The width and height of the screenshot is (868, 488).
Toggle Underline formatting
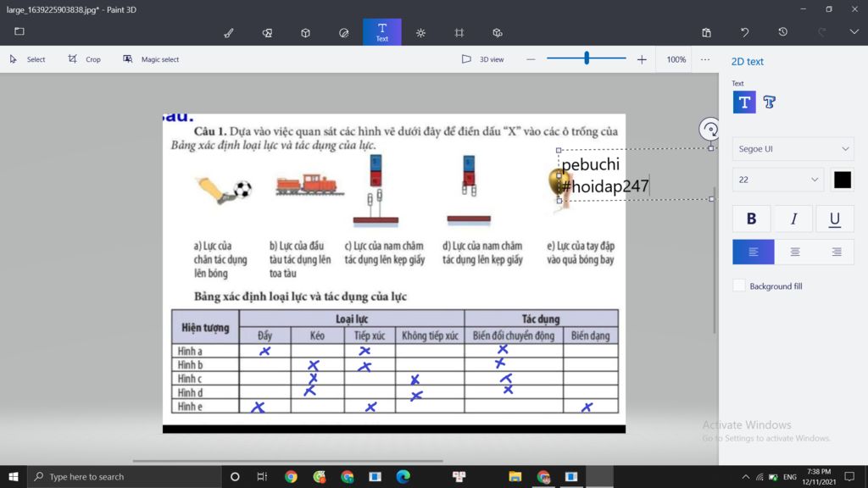(835, 219)
